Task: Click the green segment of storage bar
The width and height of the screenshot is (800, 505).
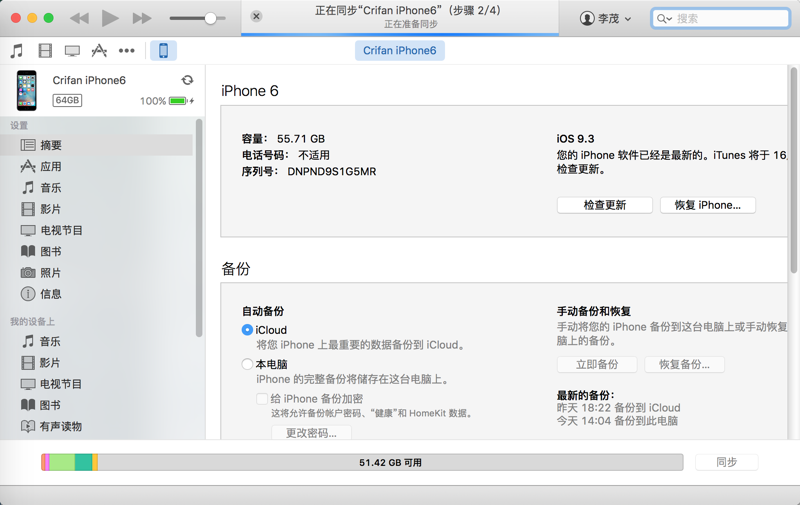Action: pos(62,463)
